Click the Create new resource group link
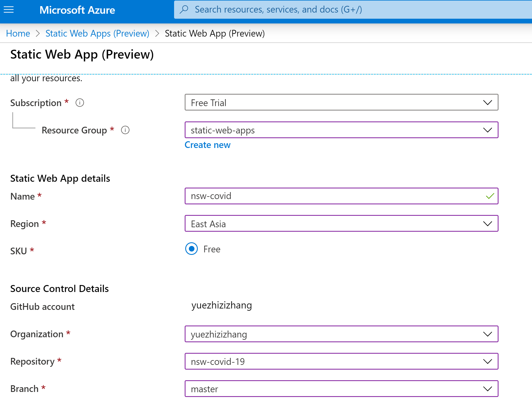Screen dimensions: 532x414 point(208,145)
